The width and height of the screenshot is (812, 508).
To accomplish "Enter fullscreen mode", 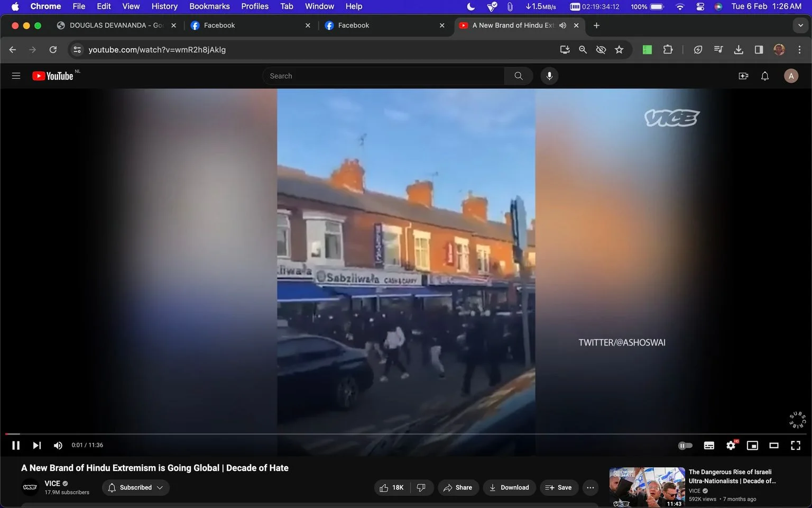I will [796, 446].
